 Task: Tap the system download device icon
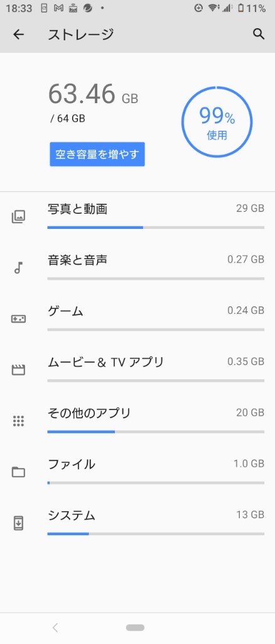(18, 523)
